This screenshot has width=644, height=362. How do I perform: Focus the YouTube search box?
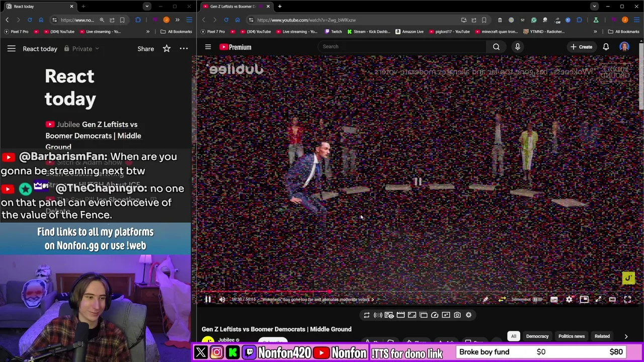(x=403, y=47)
